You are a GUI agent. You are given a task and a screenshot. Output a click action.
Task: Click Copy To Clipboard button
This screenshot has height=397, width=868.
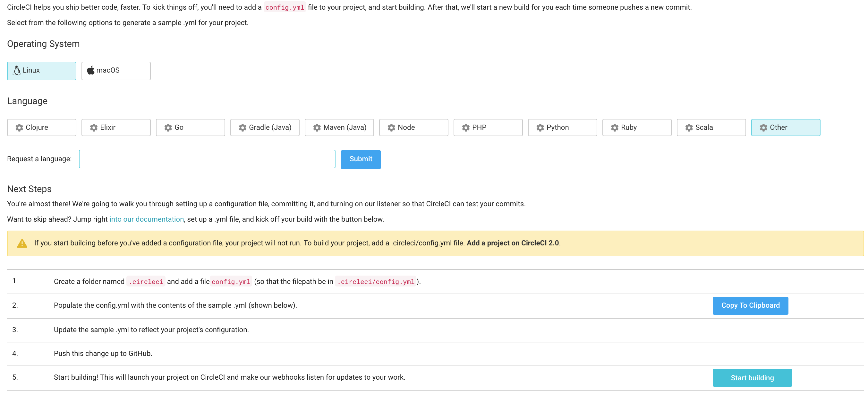coord(750,305)
